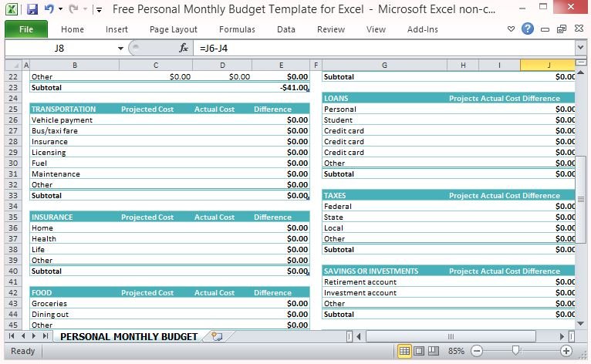Image resolution: width=591 pixels, height=364 pixels.
Task: Go to the last sheet tab arrow
Action: tap(46, 336)
